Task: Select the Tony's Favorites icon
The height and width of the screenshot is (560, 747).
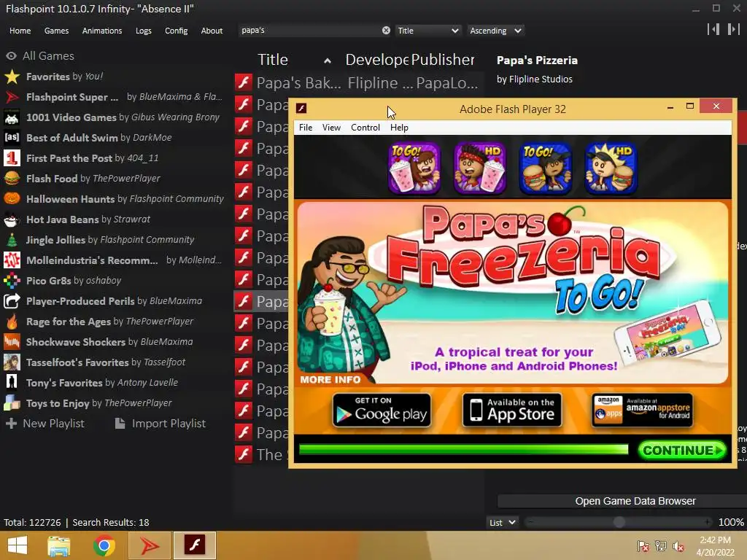Action: coord(12,383)
